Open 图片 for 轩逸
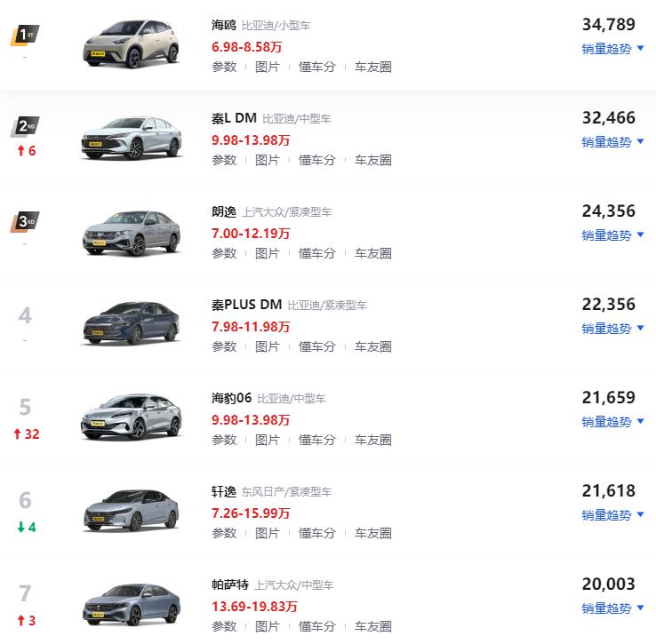 point(267,533)
